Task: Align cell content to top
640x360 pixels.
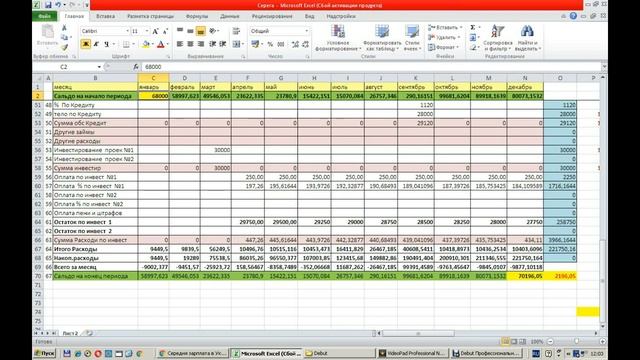Action: coord(180,31)
